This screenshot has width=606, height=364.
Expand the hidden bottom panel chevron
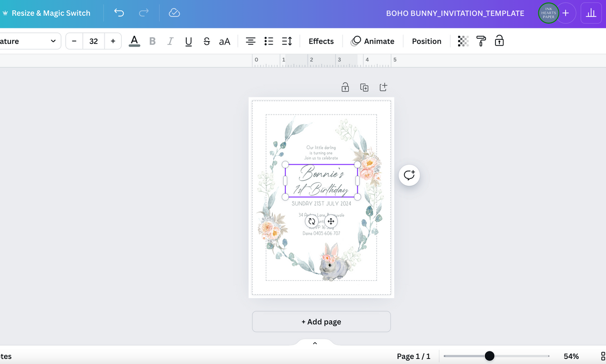pyautogui.click(x=315, y=342)
